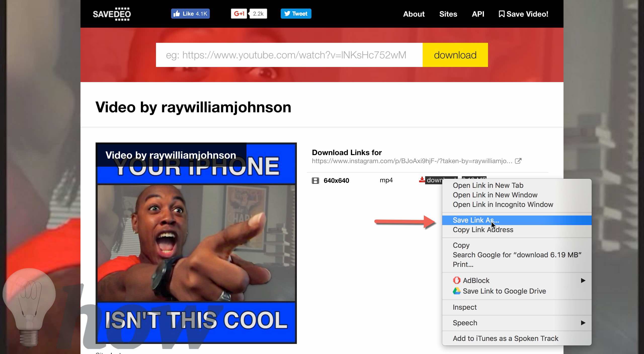The image size is (644, 354).
Task: Click the red download arrow icon in the 640x640 row
Action: 422,180
